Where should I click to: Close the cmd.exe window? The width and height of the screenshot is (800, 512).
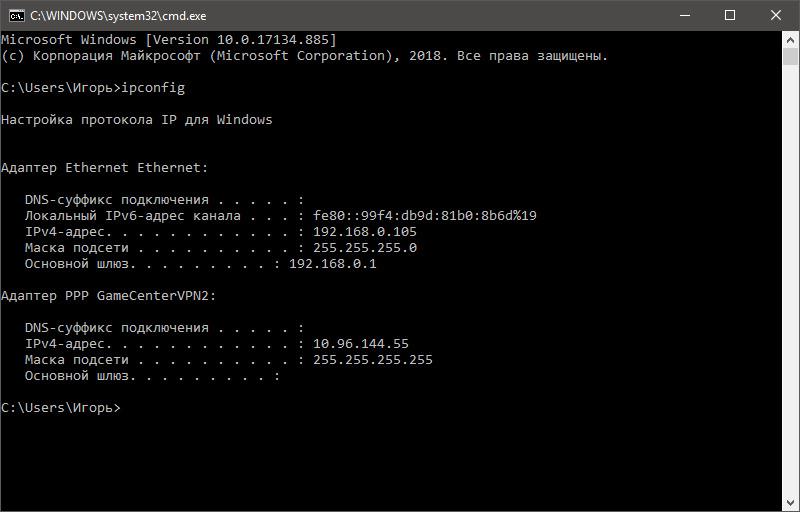pyautogui.click(x=776, y=16)
